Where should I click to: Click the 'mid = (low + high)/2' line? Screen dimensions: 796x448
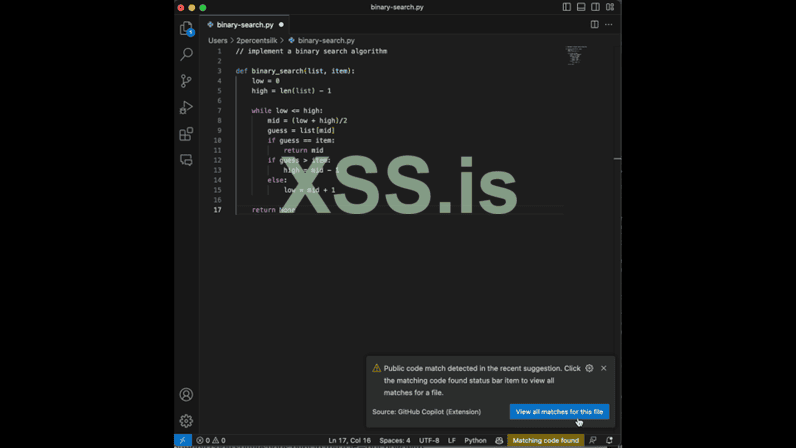(x=307, y=120)
